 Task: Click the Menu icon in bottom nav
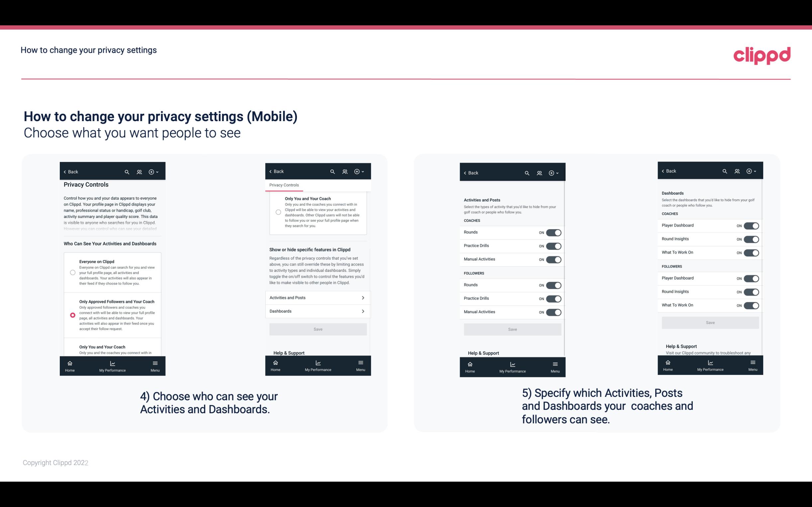[155, 363]
